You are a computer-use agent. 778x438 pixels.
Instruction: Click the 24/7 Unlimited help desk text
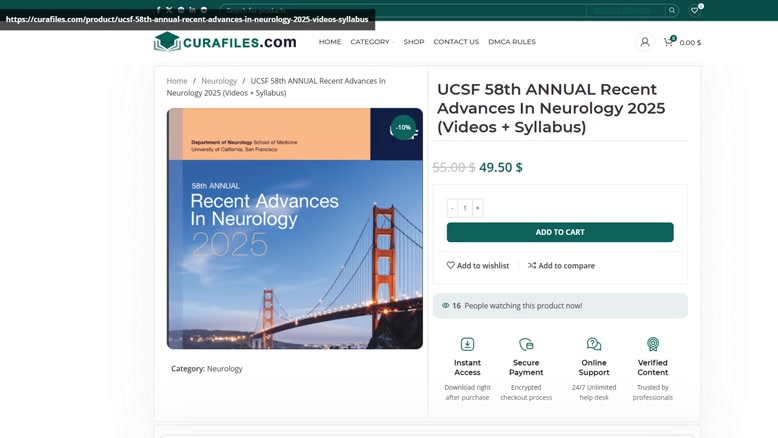point(594,392)
